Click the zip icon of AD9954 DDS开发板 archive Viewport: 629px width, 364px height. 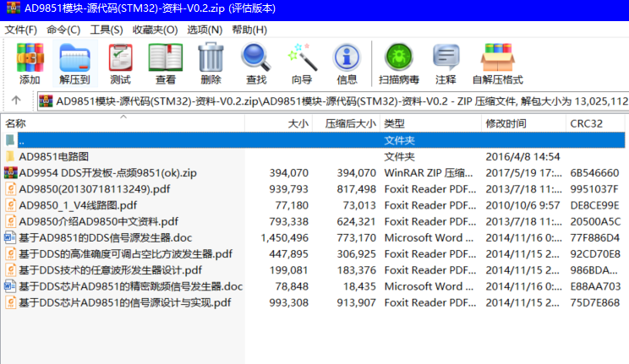pyautogui.click(x=10, y=173)
